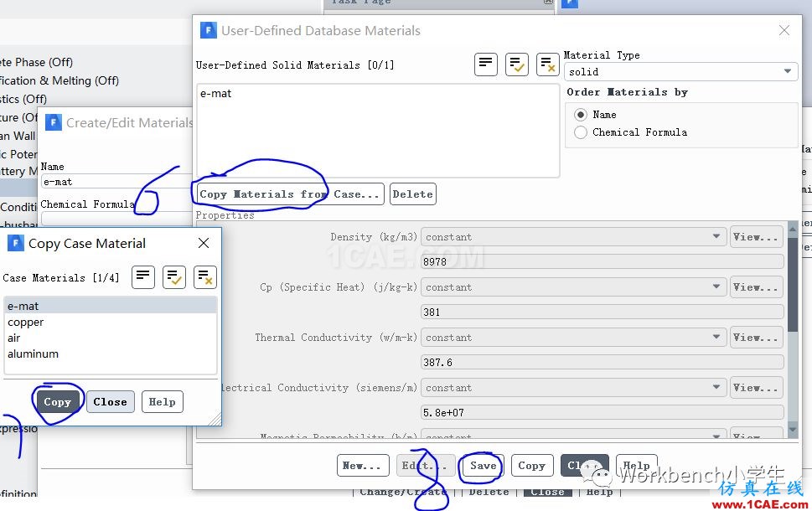Viewport: 812px width, 511px height.
Task: Select aluminum in Case Materials list
Action: pos(111,354)
